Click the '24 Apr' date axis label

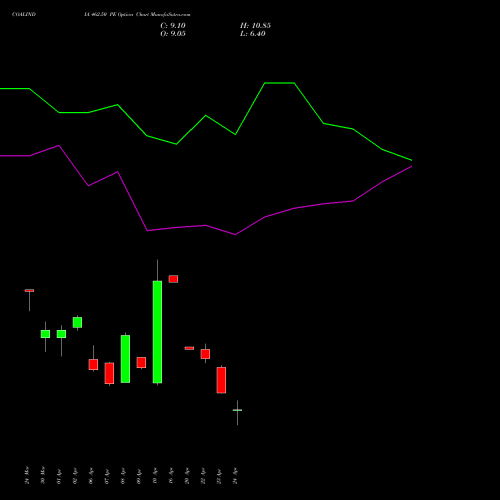[235, 476]
